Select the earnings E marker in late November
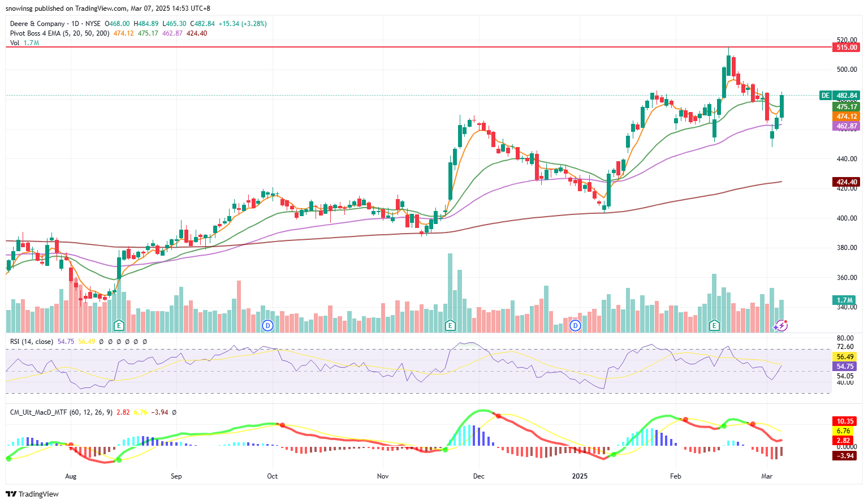Viewport: 868px width, 504px height. point(450,325)
